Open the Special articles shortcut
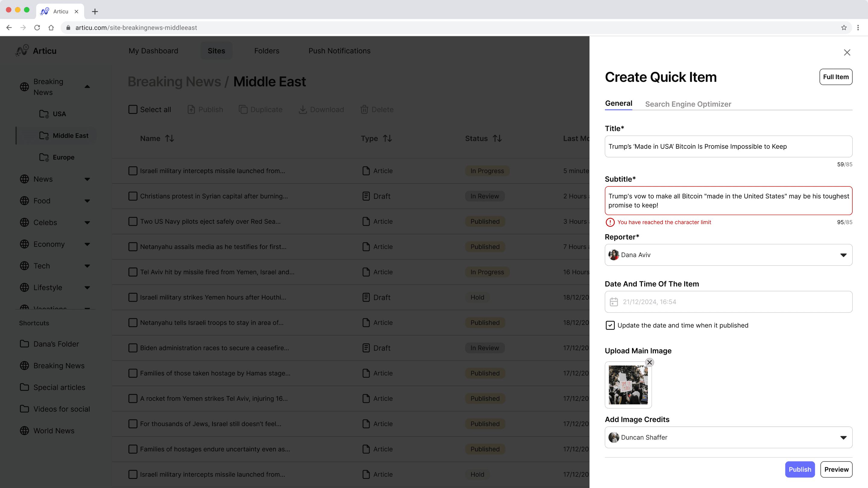Viewport: 868px width, 488px height. 52,387
